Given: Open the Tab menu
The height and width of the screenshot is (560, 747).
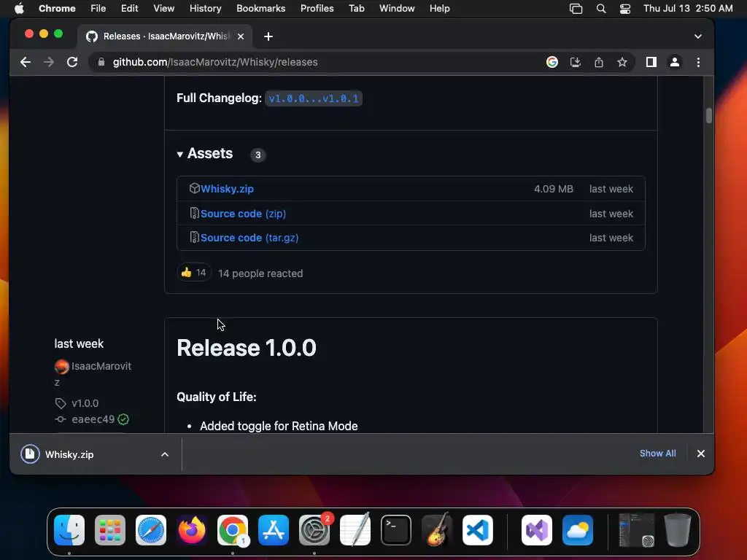Looking at the screenshot, I should pyautogui.click(x=356, y=8).
